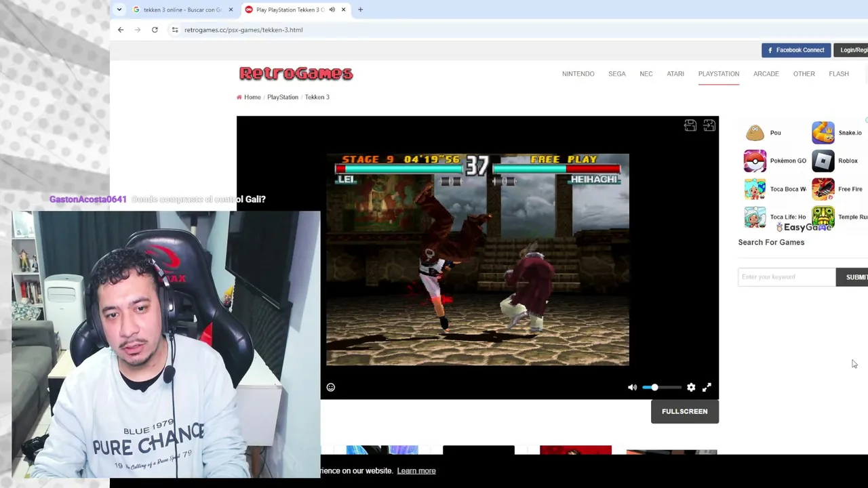Screen dimensions: 868x488
Task: Open the Free Fire game icon
Action: tap(823, 189)
